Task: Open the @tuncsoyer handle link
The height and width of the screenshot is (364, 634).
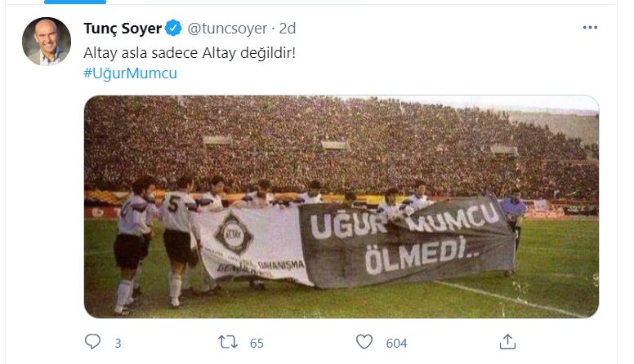Action: 227,29
